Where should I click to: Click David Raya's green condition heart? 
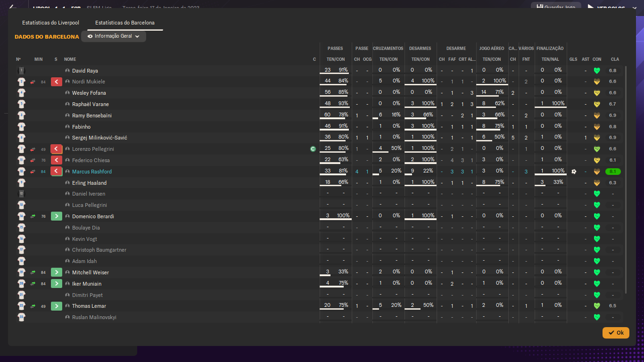(x=596, y=71)
